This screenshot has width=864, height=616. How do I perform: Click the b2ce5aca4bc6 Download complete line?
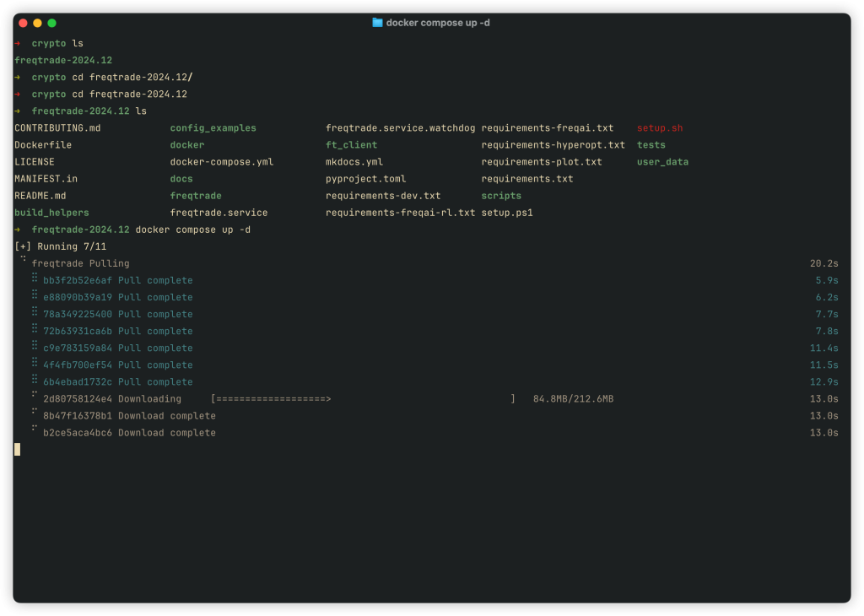pyautogui.click(x=129, y=433)
